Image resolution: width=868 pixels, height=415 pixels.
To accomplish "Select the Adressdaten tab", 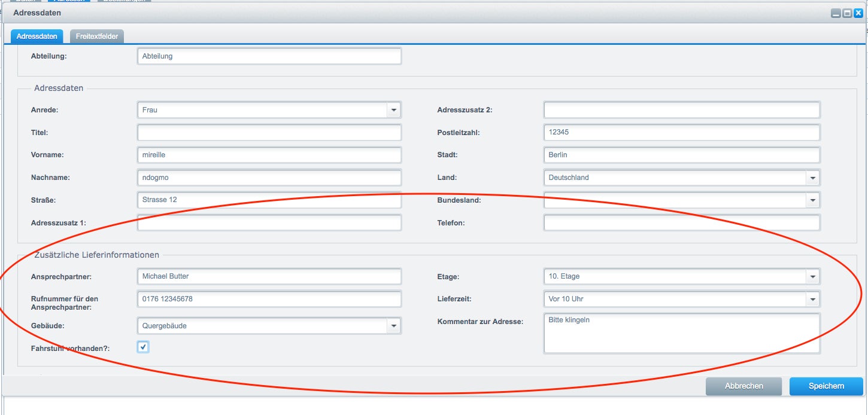I will coord(37,36).
